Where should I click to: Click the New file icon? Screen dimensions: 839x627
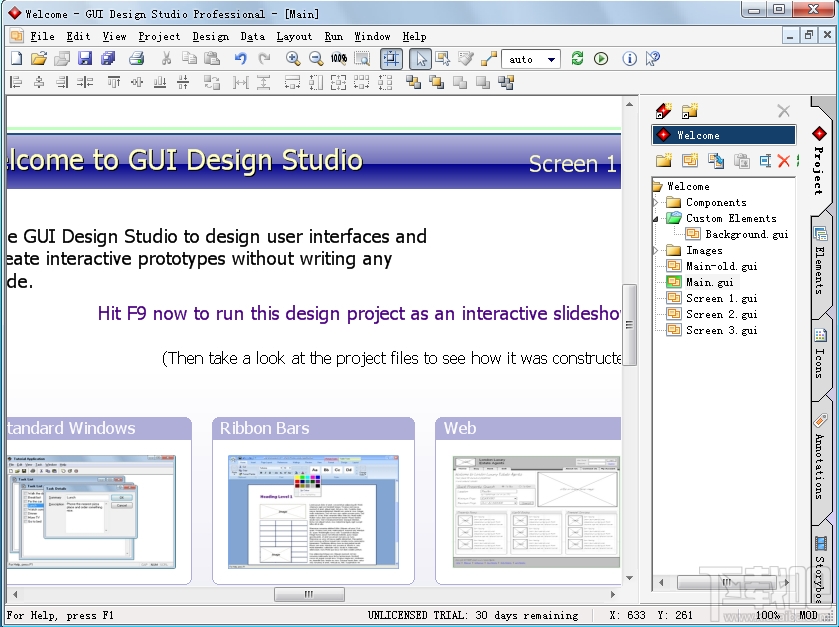[16, 59]
